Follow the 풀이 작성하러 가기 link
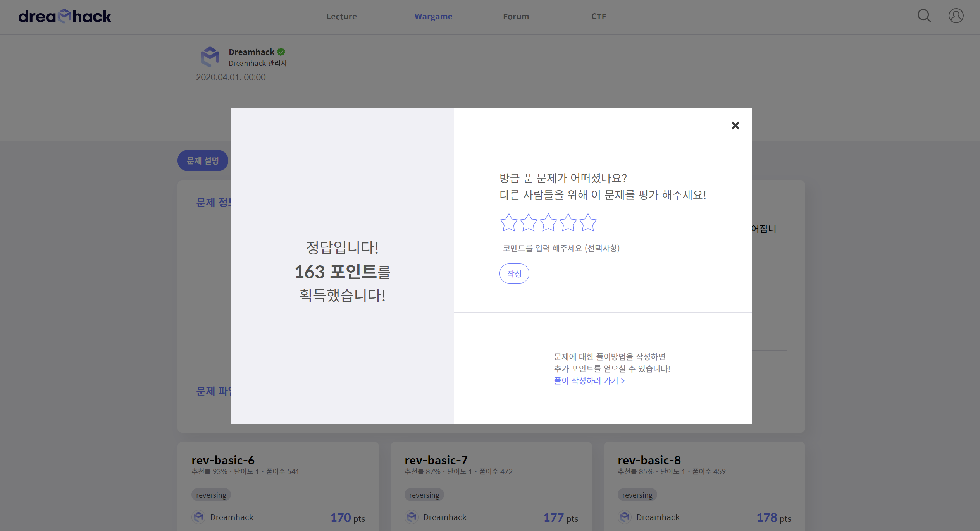 (589, 381)
